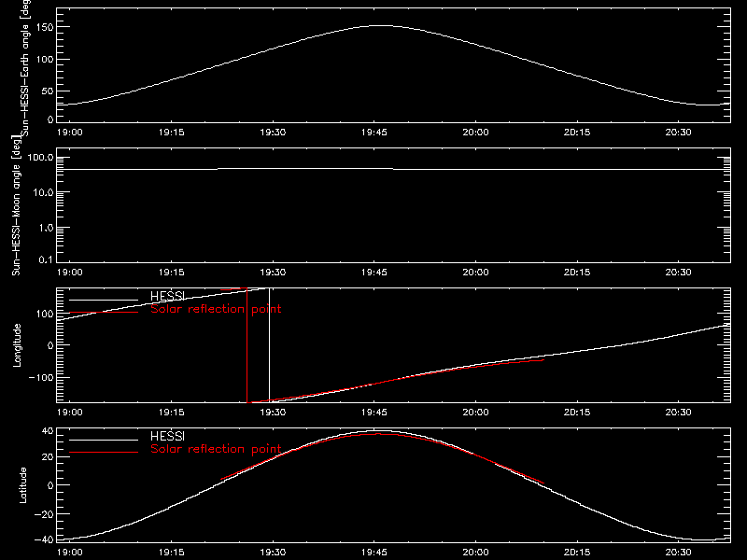Click the Sun-HESSI-Earth angle axis label
747x560 pixels.
(x=25, y=67)
